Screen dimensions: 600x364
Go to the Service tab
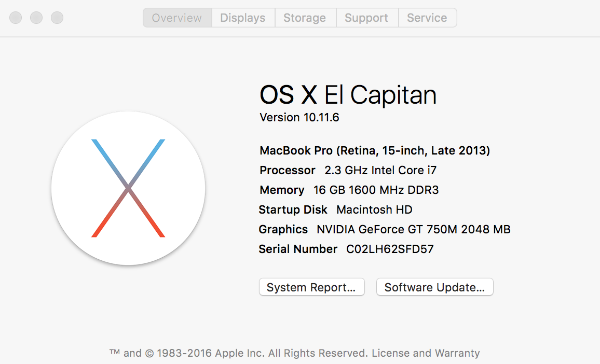coord(427,18)
